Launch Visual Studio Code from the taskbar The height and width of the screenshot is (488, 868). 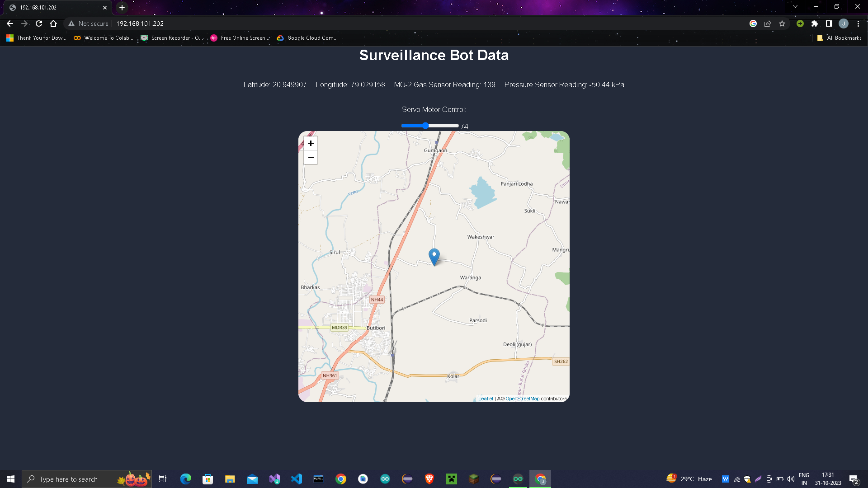296,479
